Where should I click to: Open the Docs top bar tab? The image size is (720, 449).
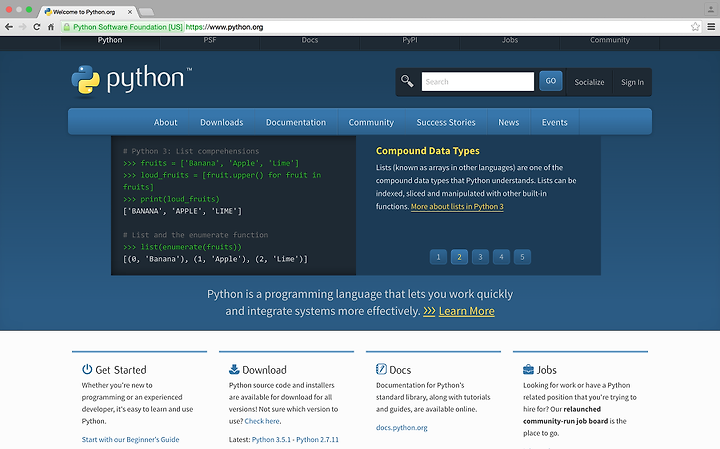coord(310,40)
